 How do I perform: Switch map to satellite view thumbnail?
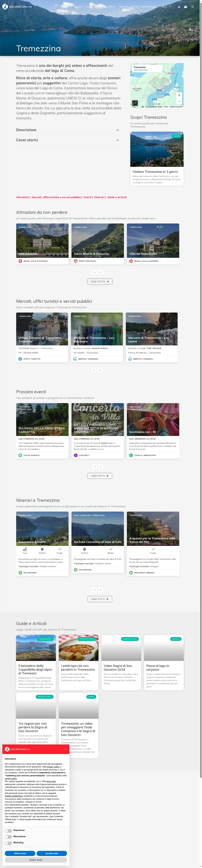click(135, 103)
